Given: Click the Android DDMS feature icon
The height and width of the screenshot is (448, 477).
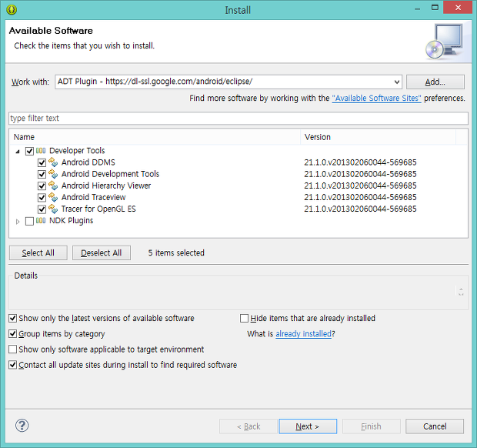Looking at the screenshot, I should [x=53, y=162].
